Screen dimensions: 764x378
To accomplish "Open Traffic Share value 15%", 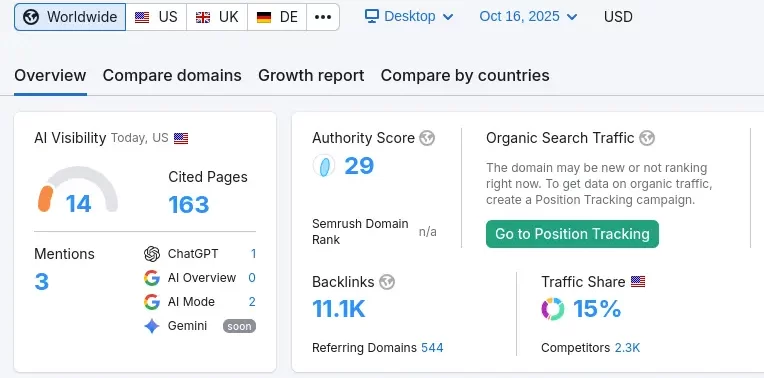I will [x=597, y=309].
